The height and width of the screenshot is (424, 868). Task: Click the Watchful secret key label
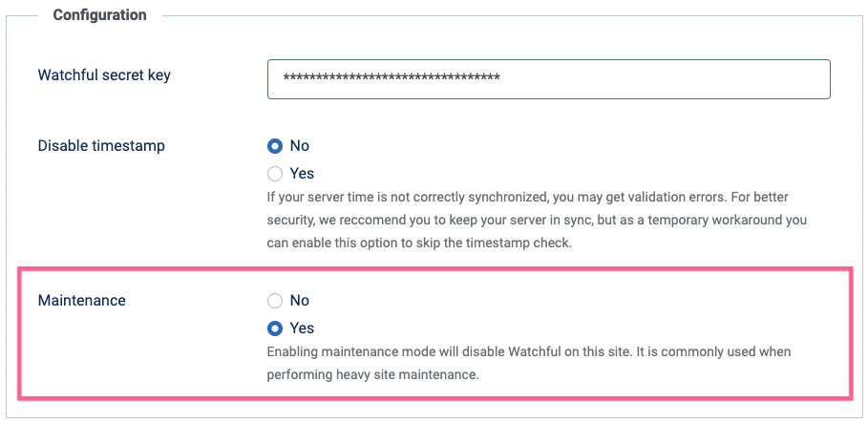[104, 75]
